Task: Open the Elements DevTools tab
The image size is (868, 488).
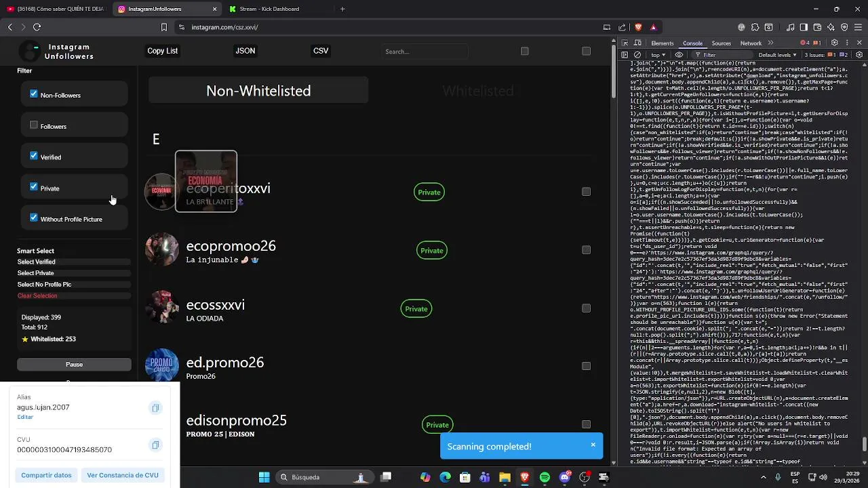Action: pyautogui.click(x=662, y=43)
